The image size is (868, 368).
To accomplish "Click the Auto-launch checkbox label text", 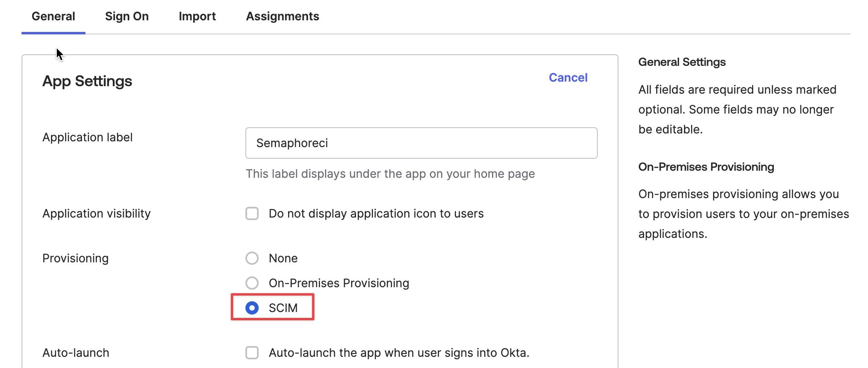I will [x=399, y=353].
